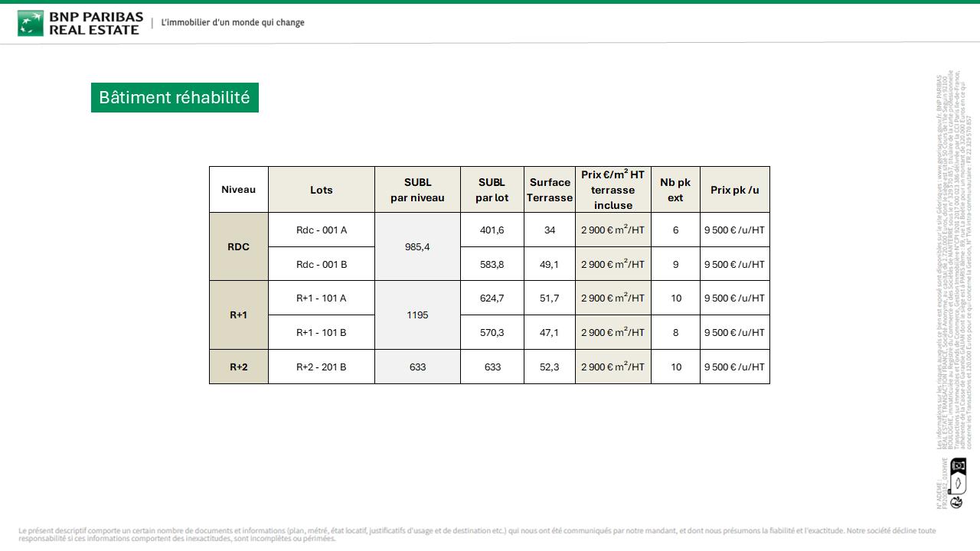Click the 'SUBL par lot' header cell

tap(492, 190)
